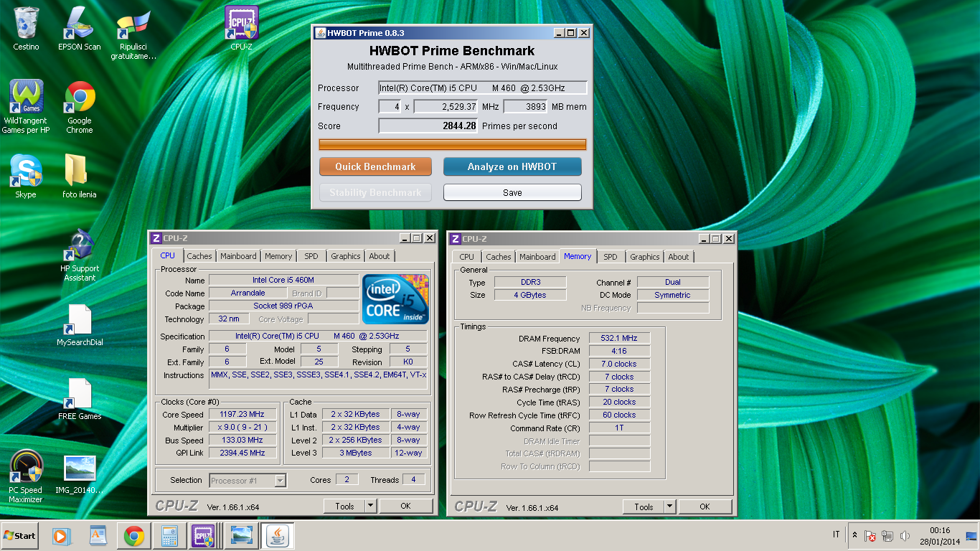Open the SPD tab in left CPU-Z
Viewport: 980px width, 551px height.
311,256
